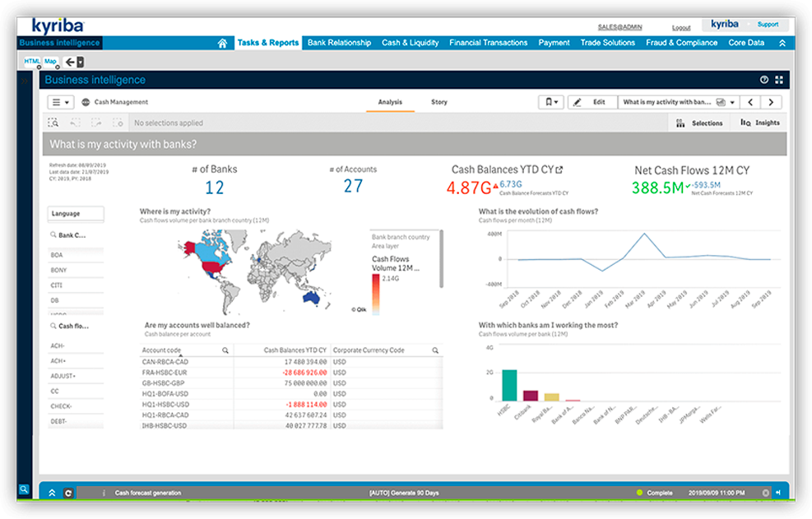Go to the next sheet arrow
The width and height of the screenshot is (812, 519).
[x=771, y=102]
